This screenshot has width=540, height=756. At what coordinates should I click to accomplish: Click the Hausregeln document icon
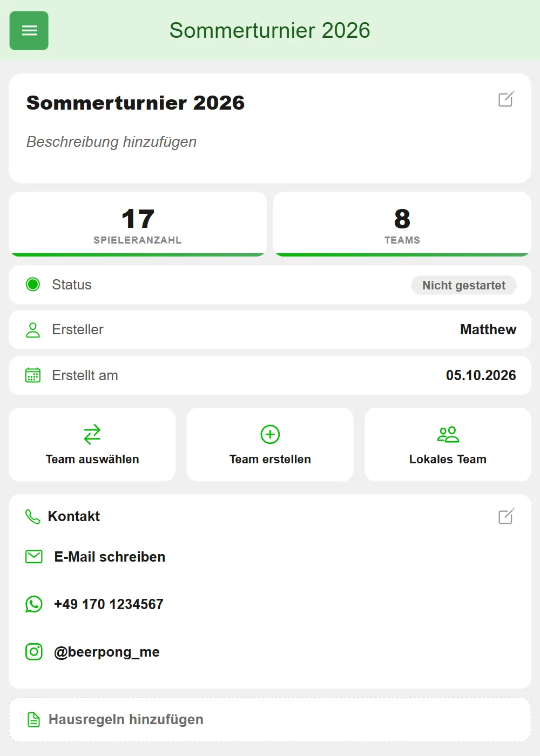[x=34, y=720]
